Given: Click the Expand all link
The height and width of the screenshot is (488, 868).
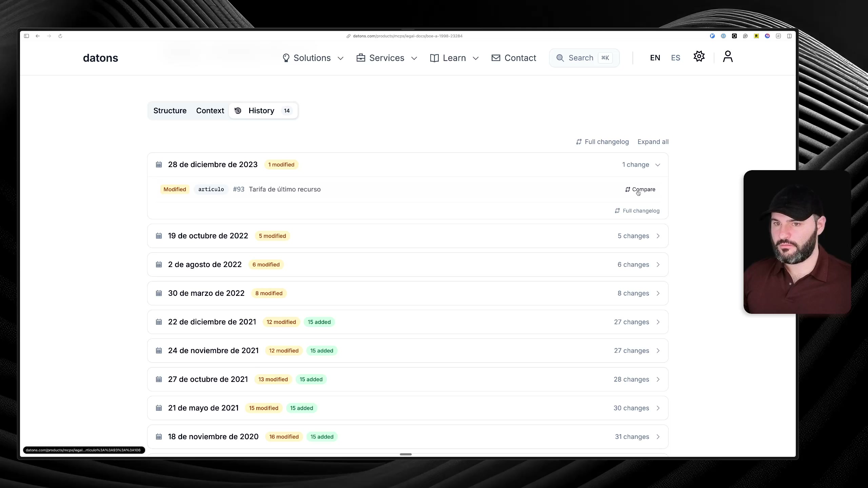Looking at the screenshot, I should [653, 142].
